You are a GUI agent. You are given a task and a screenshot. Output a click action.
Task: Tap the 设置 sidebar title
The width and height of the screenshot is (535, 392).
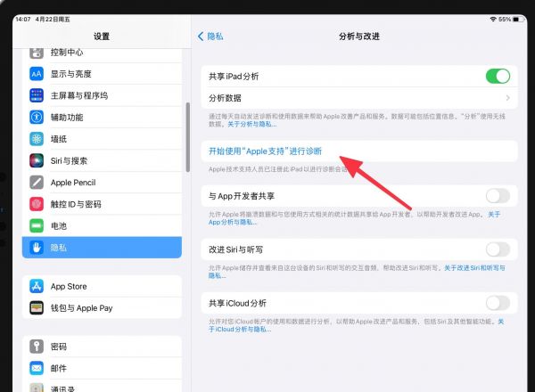coord(102,37)
